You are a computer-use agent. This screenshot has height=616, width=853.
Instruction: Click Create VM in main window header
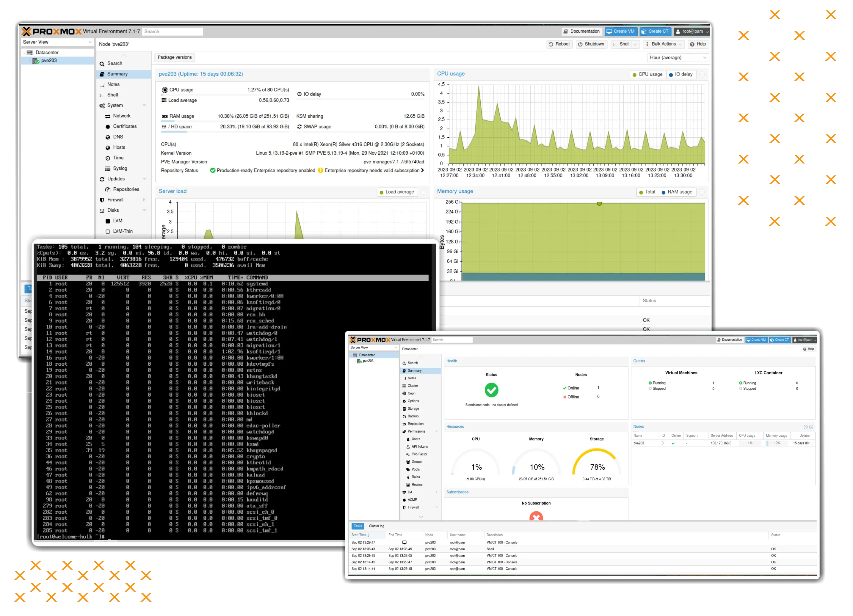point(621,31)
